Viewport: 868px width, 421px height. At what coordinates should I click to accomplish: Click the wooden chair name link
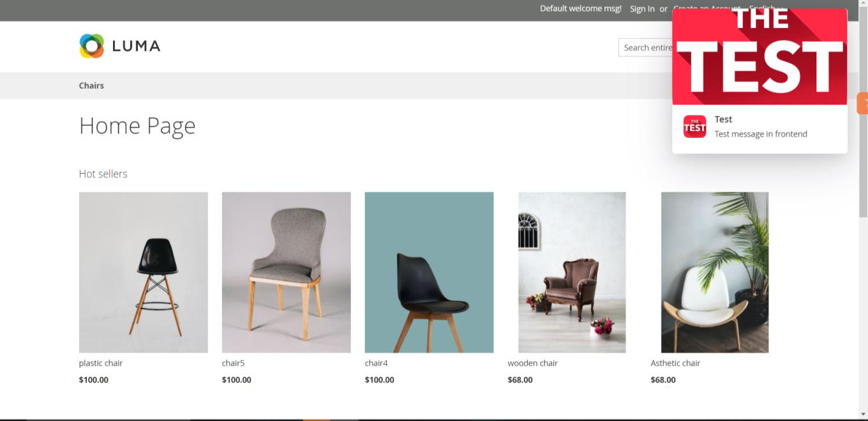tap(533, 363)
